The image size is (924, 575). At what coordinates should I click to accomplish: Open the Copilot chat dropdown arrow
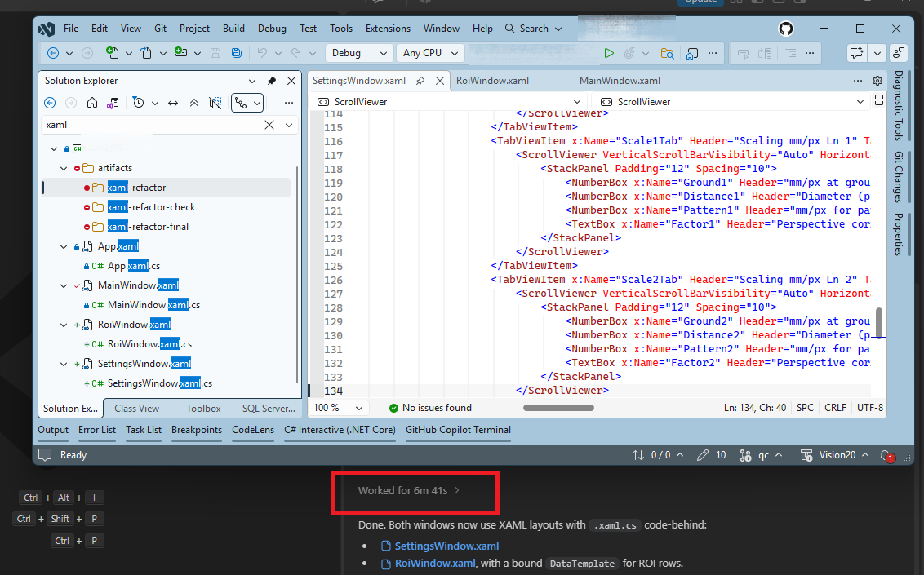pos(877,53)
